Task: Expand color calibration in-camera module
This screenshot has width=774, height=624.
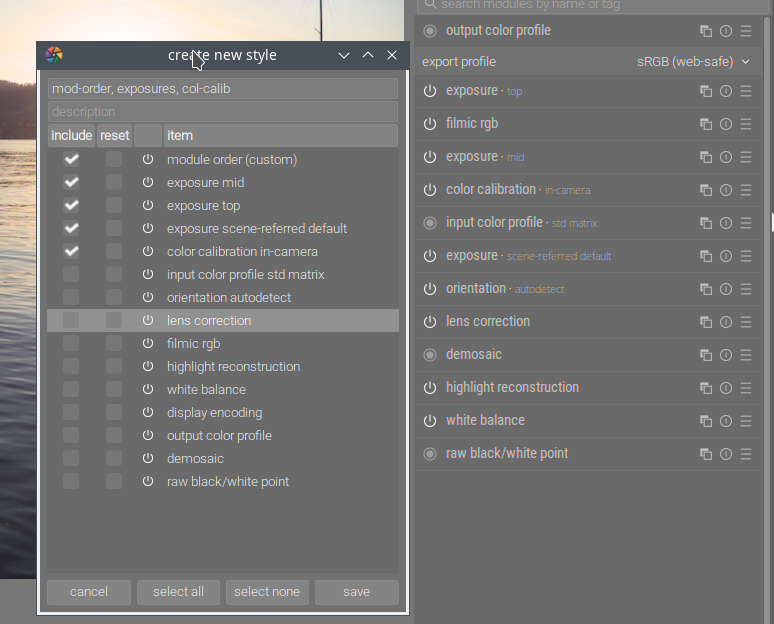Action: point(518,190)
